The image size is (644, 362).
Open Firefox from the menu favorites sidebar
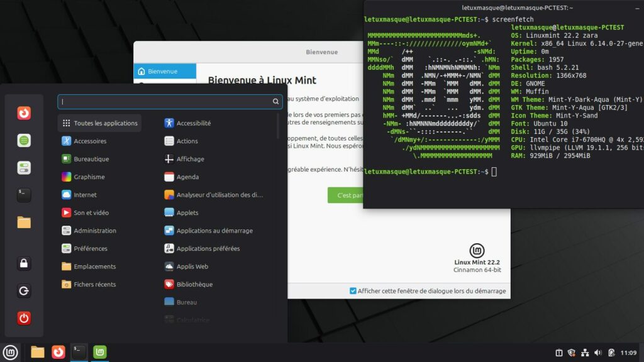(24, 113)
